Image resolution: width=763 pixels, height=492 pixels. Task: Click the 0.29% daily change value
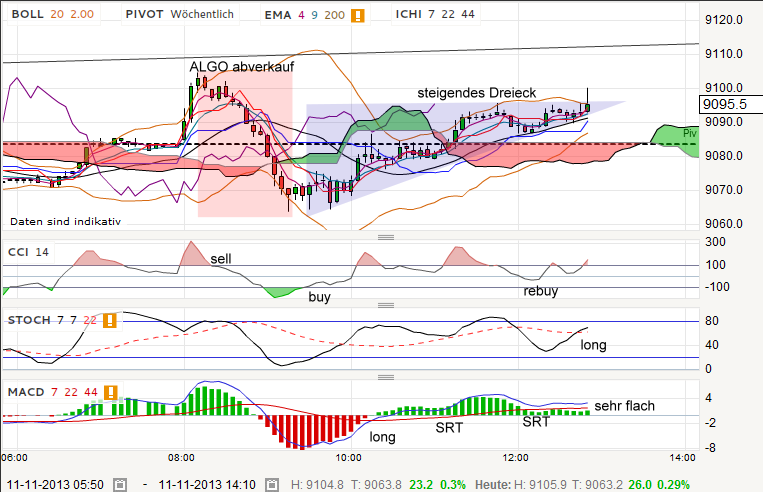[673, 485]
